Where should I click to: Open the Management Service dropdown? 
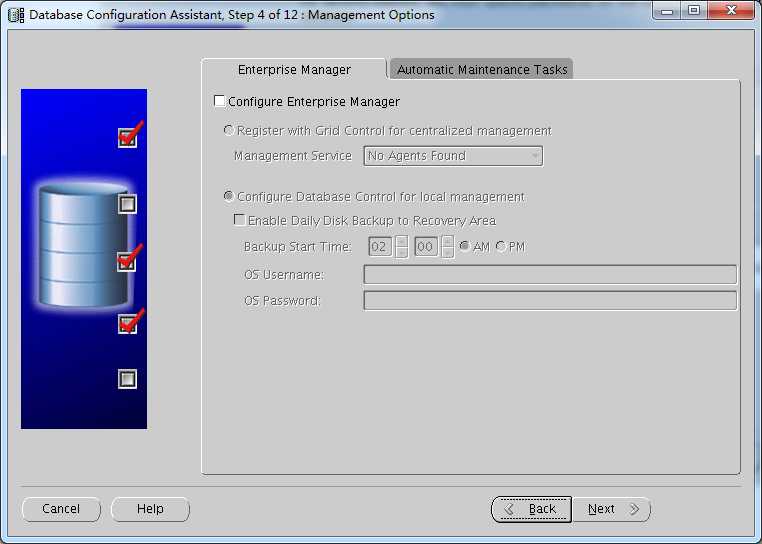point(453,156)
